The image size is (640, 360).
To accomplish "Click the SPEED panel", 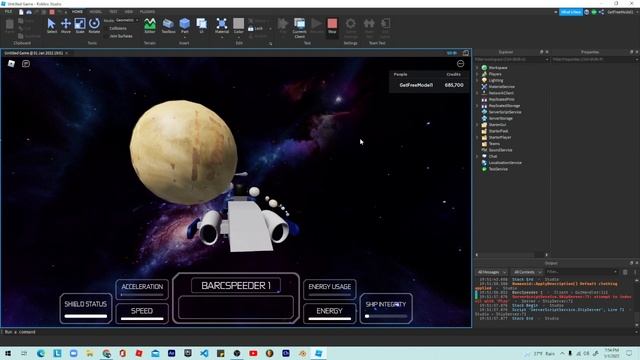I will pos(142,313).
